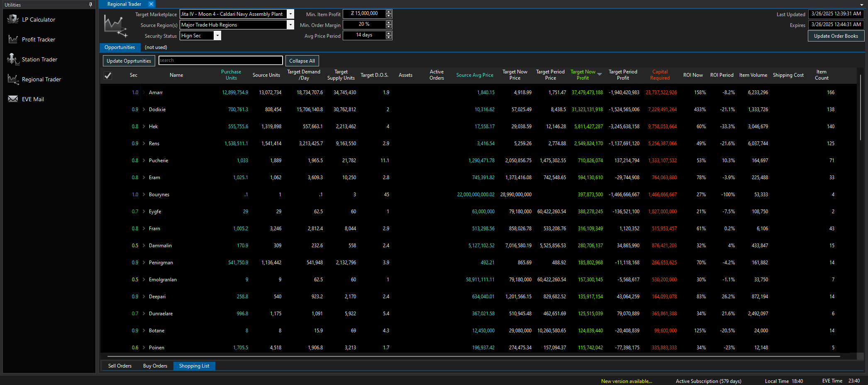Click the vertical scrollbar of opportunities table
This screenshot has width=868, height=385.
[x=861, y=108]
